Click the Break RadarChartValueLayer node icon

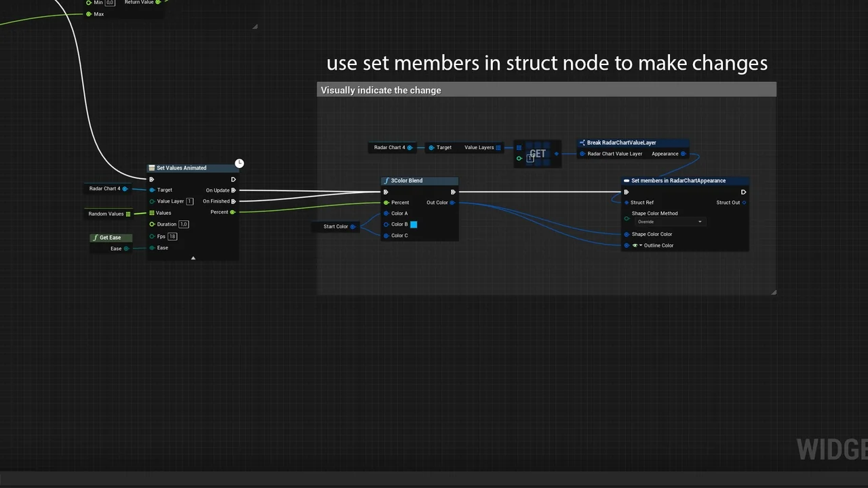583,143
